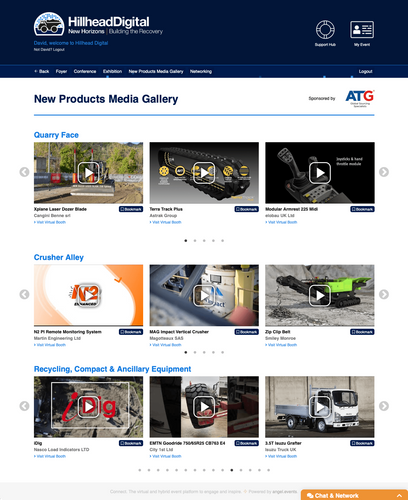Show previous Crusher Alley carousel items

click(x=24, y=294)
